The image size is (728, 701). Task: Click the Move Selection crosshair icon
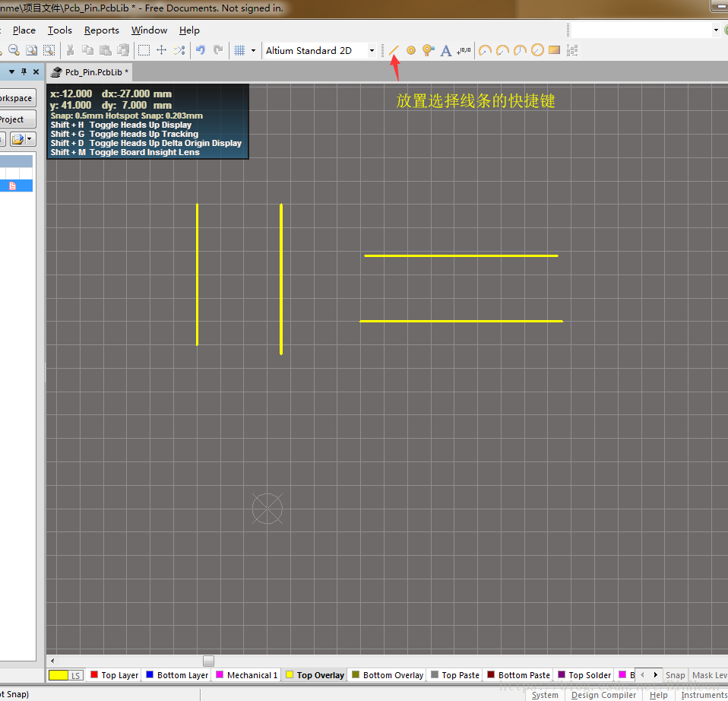click(161, 51)
